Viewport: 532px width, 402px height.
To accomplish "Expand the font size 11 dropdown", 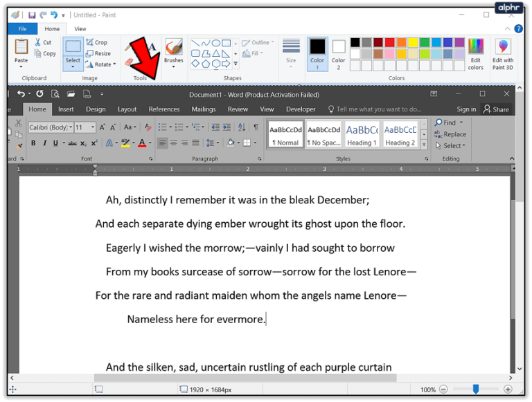I will point(85,127).
